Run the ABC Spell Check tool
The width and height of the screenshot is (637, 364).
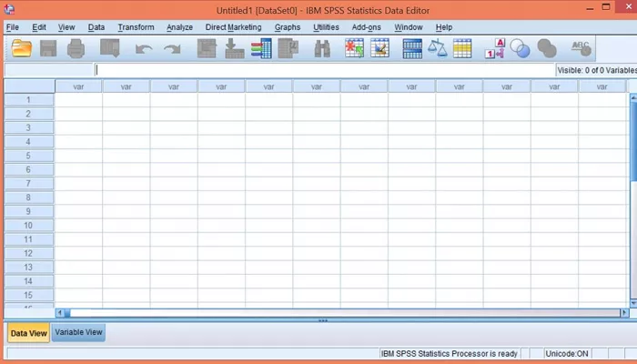[581, 48]
